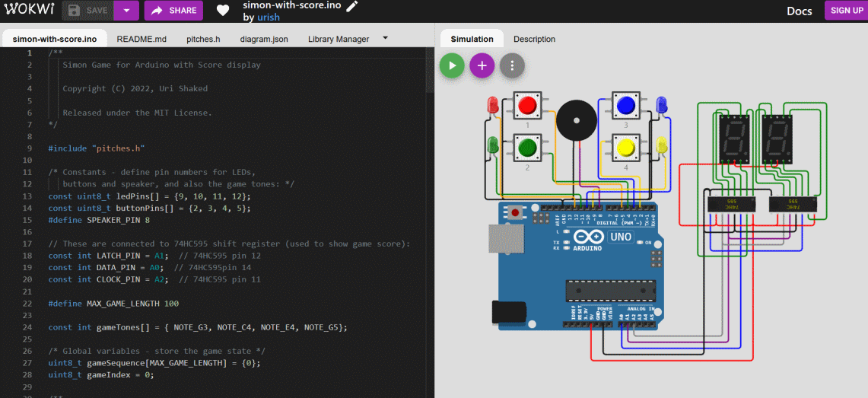Expand the Save button dropdown arrow
This screenshot has width=868, height=398.
tap(126, 11)
